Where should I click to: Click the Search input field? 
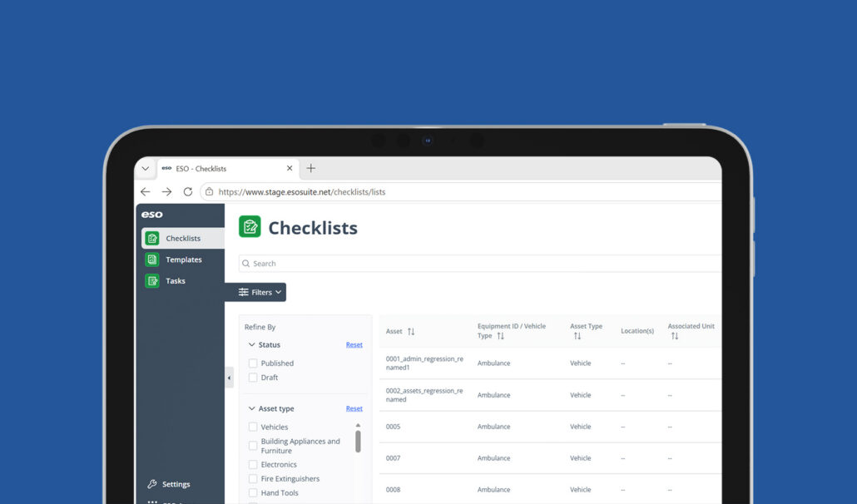coord(480,263)
